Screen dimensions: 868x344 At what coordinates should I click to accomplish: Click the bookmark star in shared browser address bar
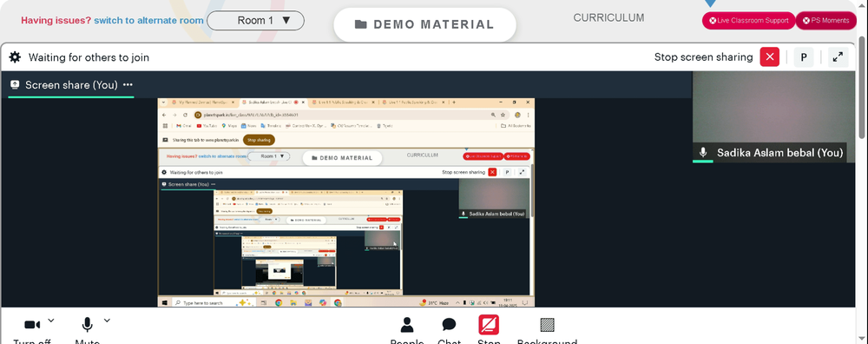click(503, 115)
